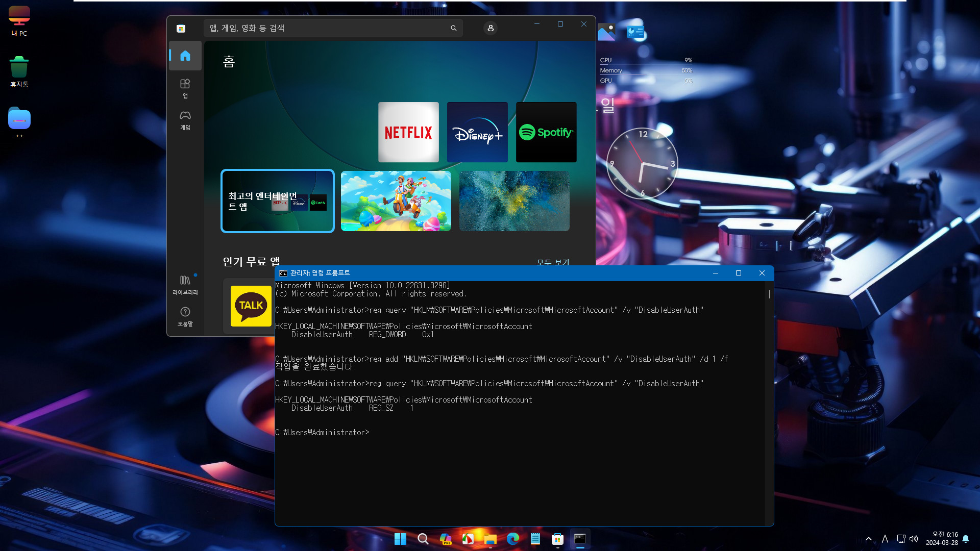The height and width of the screenshot is (551, 980).
Task: Toggle the IME language indicator A
Action: pyautogui.click(x=885, y=539)
